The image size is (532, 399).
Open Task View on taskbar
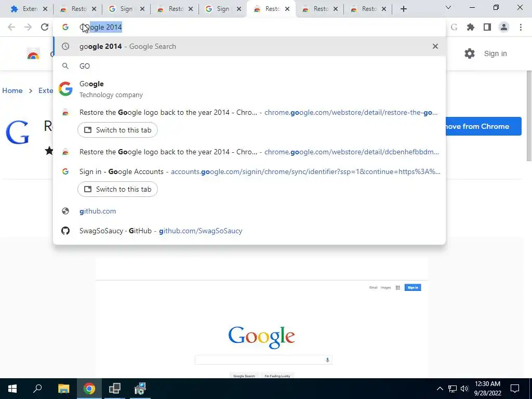tap(114, 389)
